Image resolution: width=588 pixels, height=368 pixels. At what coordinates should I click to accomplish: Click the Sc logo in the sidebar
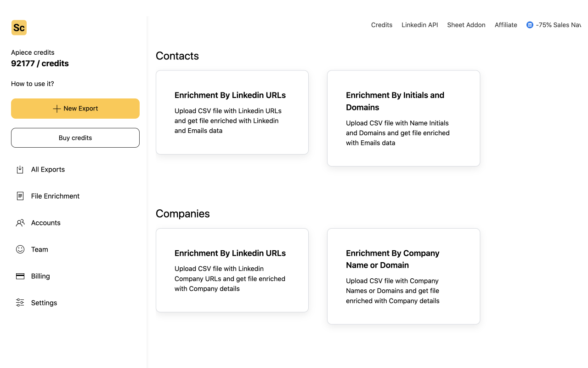pos(19,28)
